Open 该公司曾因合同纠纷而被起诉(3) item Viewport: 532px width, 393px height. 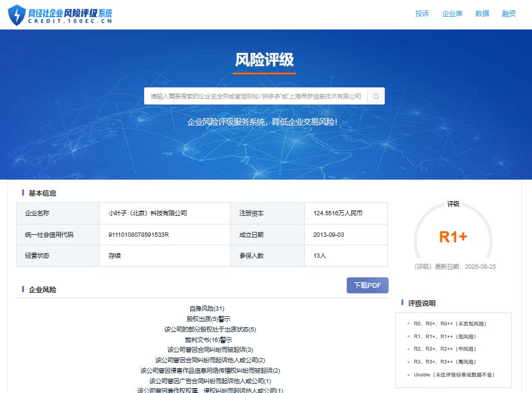click(x=210, y=350)
